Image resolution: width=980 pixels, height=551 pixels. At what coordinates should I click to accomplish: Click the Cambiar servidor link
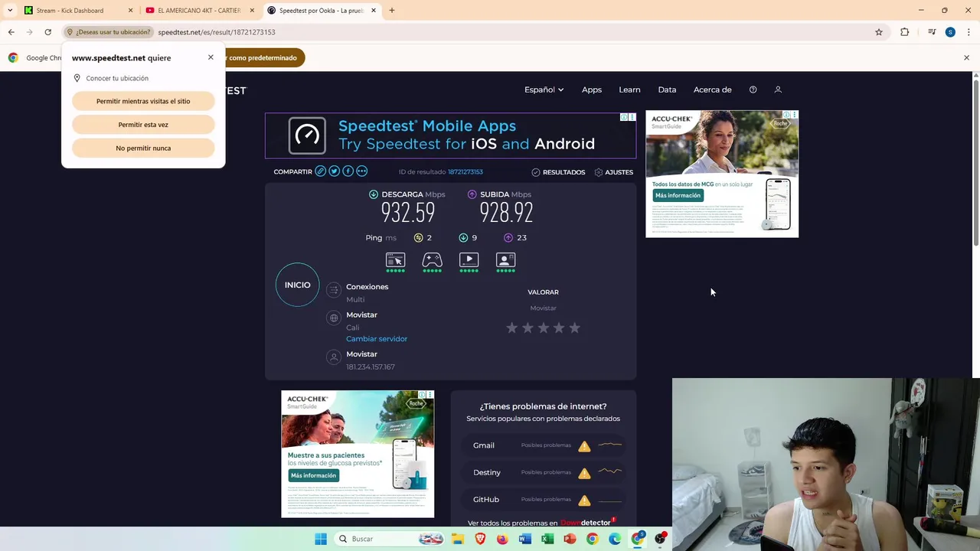[377, 339]
